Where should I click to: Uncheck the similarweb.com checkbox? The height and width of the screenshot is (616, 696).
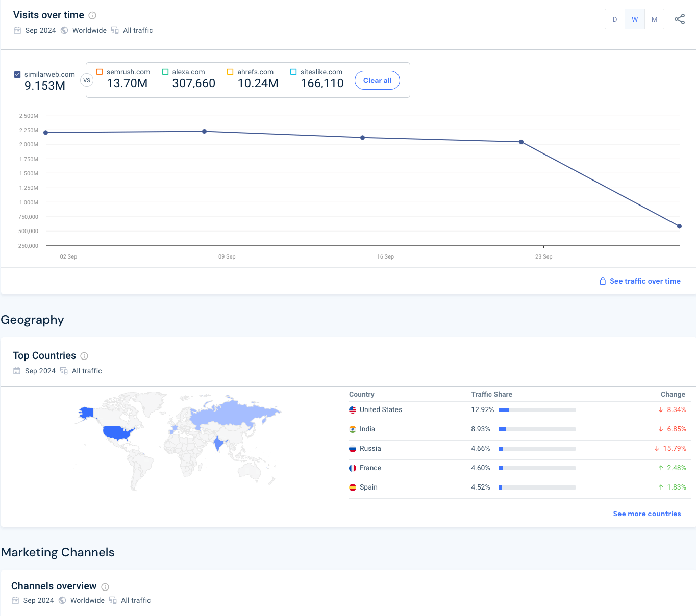coord(17,74)
